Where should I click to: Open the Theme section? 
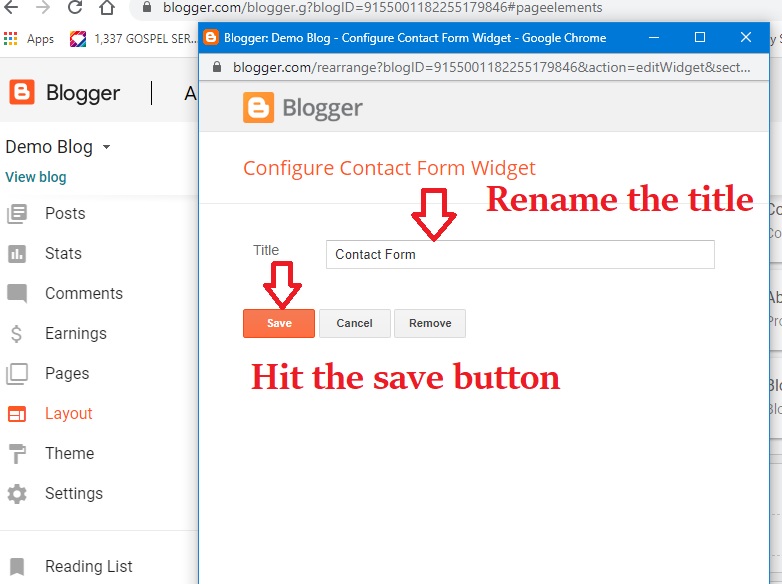(x=69, y=453)
